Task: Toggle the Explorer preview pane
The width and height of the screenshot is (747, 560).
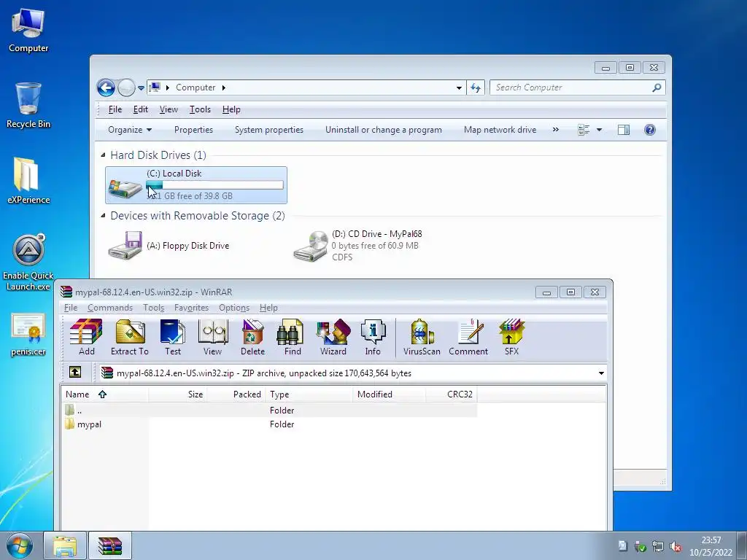Action: [x=623, y=130]
